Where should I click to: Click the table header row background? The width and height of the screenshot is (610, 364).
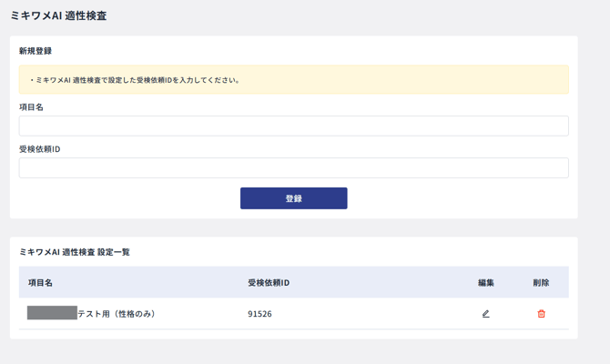382,283
